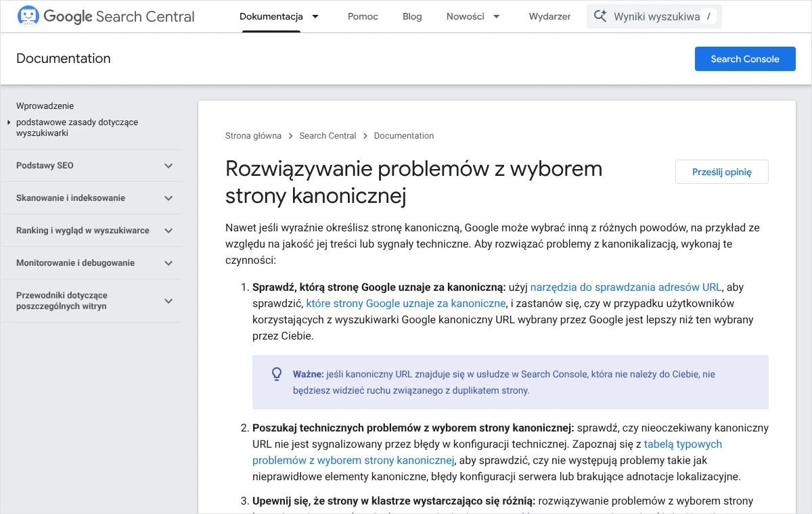Click the Google Search Central robot logo icon
The image size is (812, 514).
28,16
